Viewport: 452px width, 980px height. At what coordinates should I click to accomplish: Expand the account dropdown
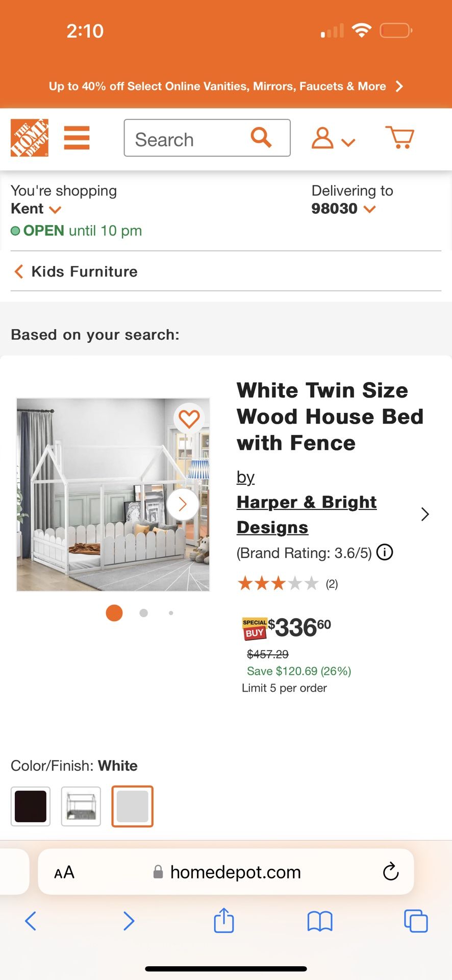333,138
